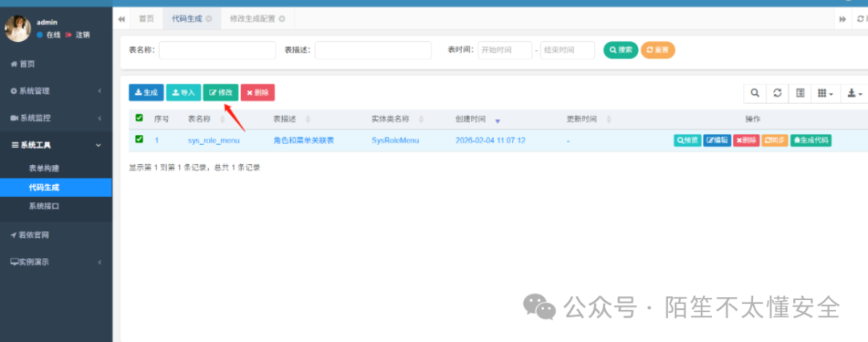Expand the 系统监控 sidebar menu

pos(55,118)
